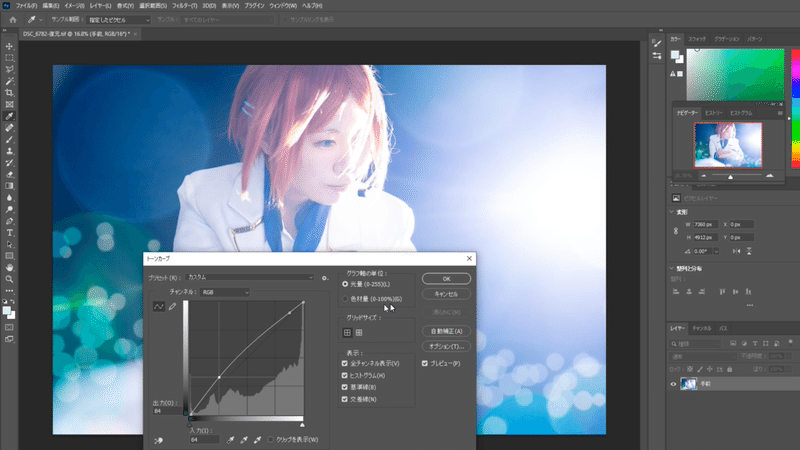Open navigator panel menu icon
The width and height of the screenshot is (800, 450).
780,113
